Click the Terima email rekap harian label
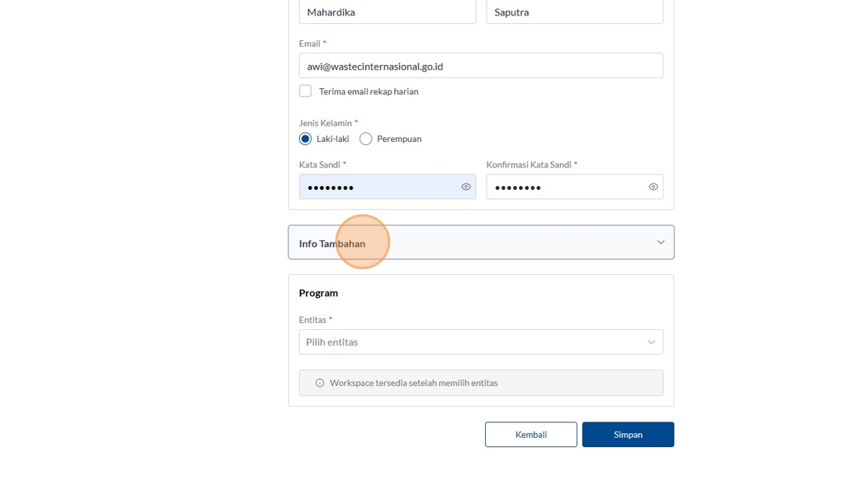 coord(369,91)
